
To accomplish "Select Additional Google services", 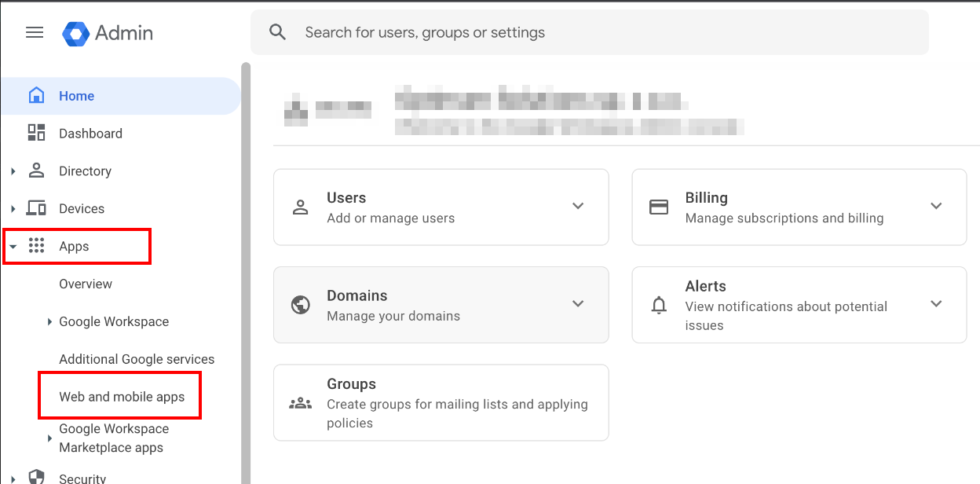I will [137, 359].
